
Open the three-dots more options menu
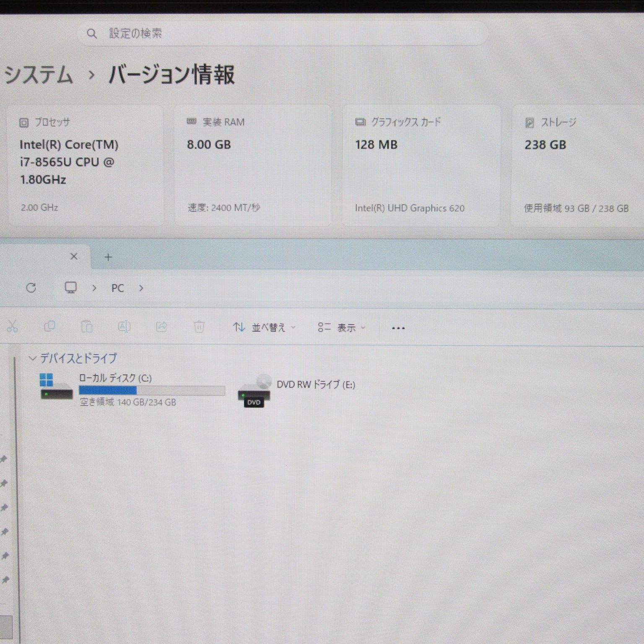(398, 328)
